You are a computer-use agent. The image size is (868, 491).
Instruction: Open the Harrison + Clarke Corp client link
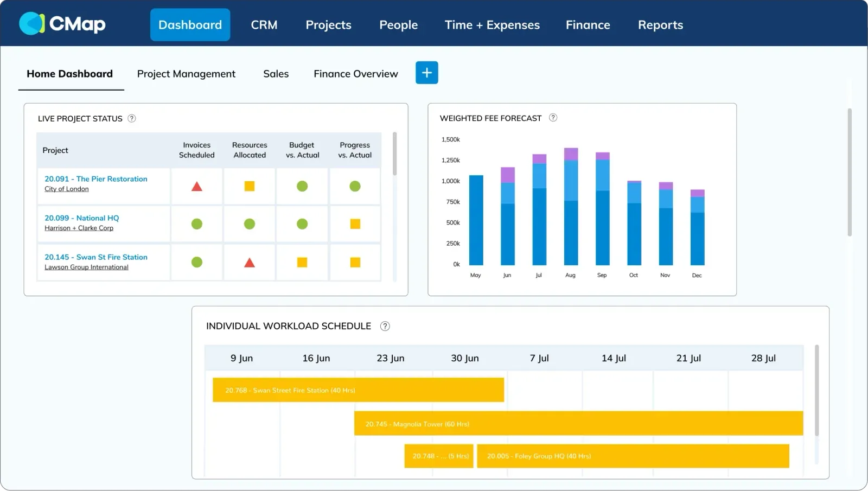[x=79, y=228]
